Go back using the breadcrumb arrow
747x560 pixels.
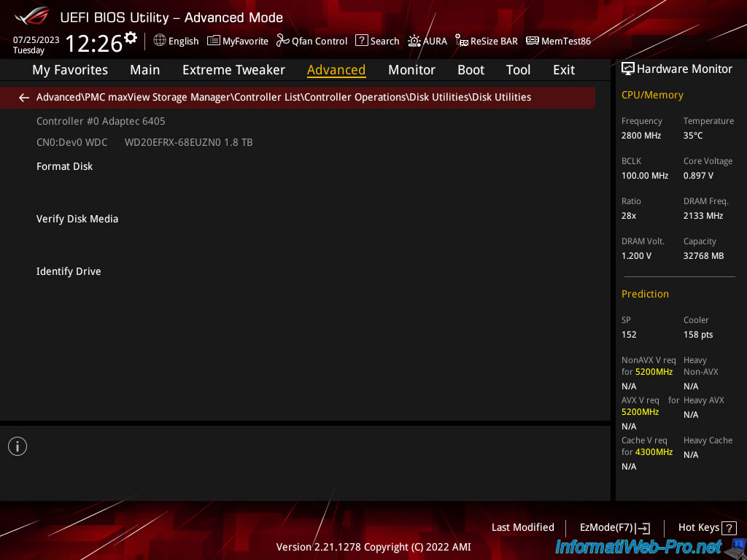(x=24, y=98)
